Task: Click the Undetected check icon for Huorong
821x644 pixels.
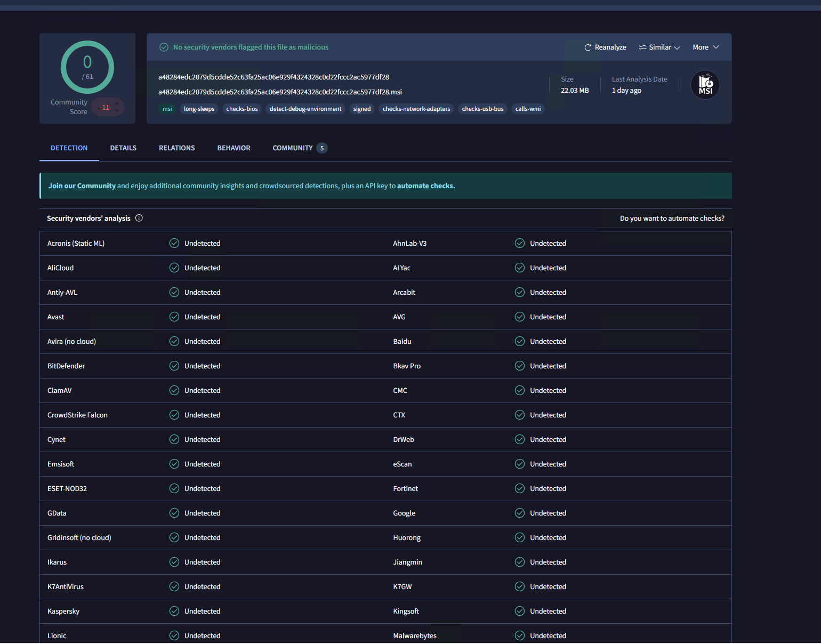Action: coord(520,537)
